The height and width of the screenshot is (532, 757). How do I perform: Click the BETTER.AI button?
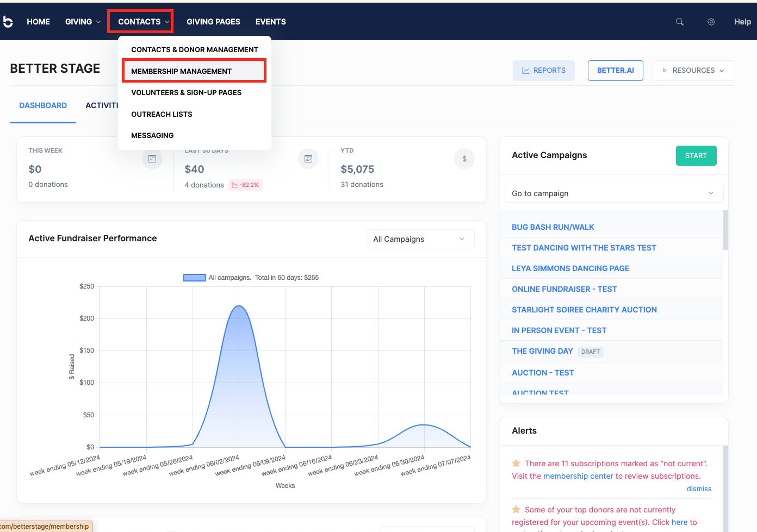(615, 71)
